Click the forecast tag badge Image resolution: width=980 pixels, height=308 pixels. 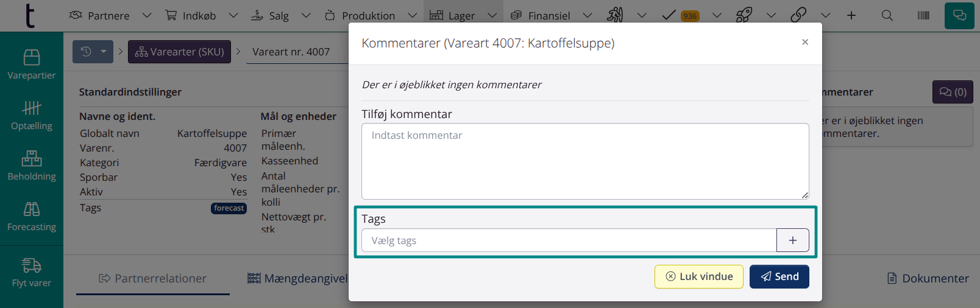[229, 208]
